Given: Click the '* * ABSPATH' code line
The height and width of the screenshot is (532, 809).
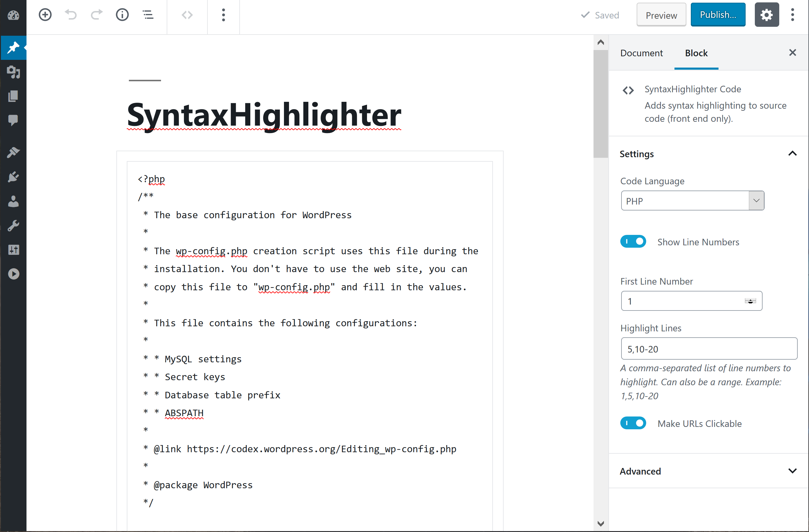Looking at the screenshot, I should (173, 413).
